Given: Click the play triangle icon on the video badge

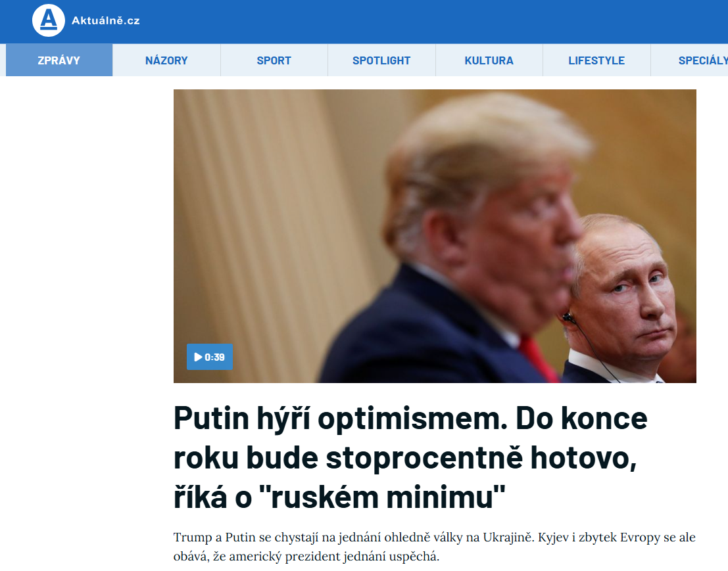Looking at the screenshot, I should [x=198, y=357].
